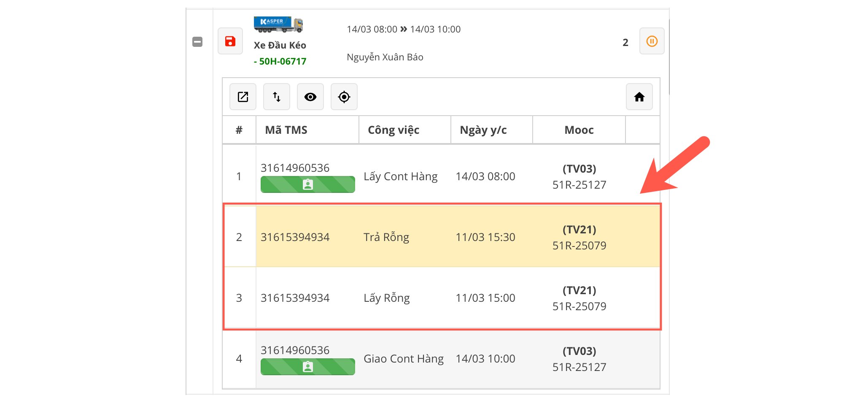
Task: Click the orange pause button
Action: [x=652, y=41]
